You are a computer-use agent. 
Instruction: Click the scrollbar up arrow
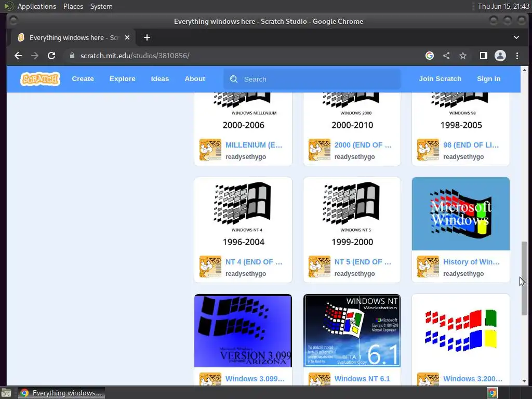525,70
